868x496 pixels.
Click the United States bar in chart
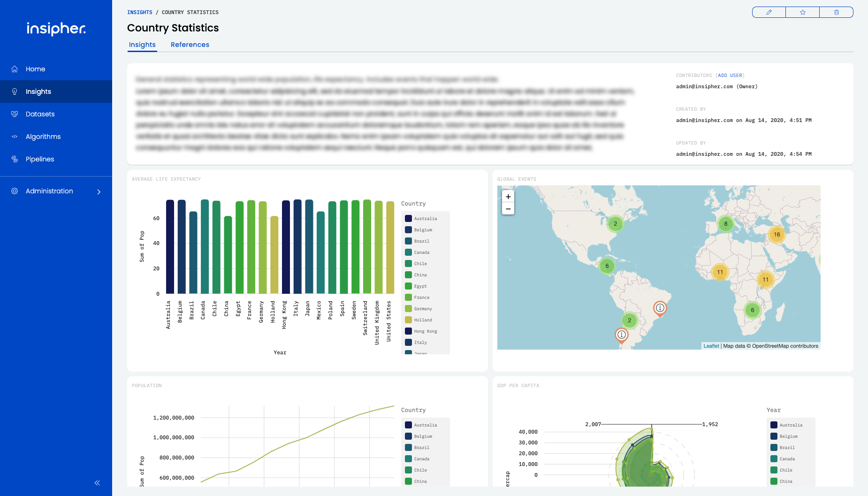pos(390,247)
